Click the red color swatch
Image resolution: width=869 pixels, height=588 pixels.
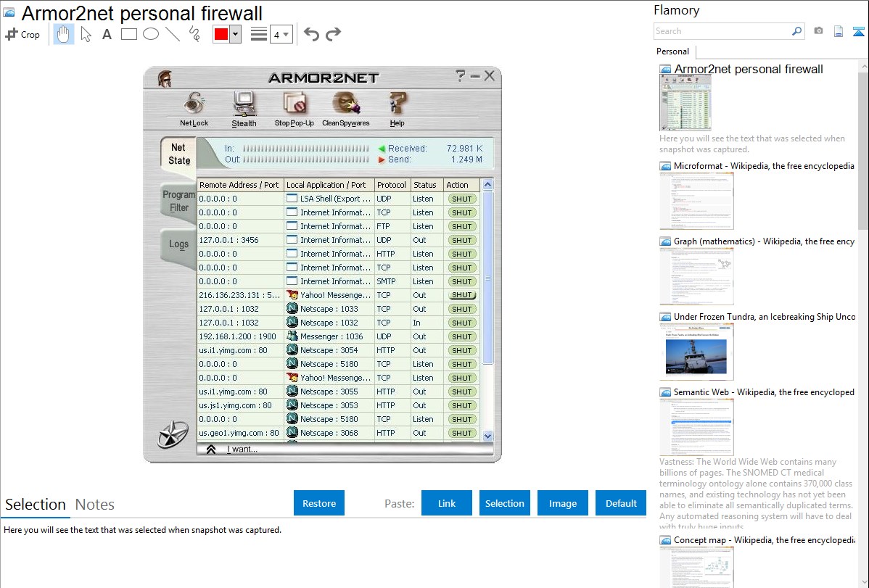coord(221,34)
